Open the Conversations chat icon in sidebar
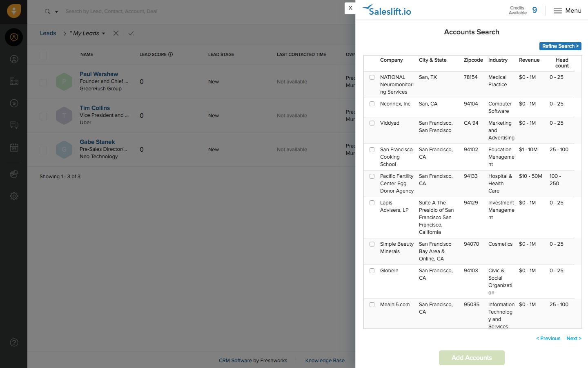The width and height of the screenshot is (588, 368). coord(14,125)
